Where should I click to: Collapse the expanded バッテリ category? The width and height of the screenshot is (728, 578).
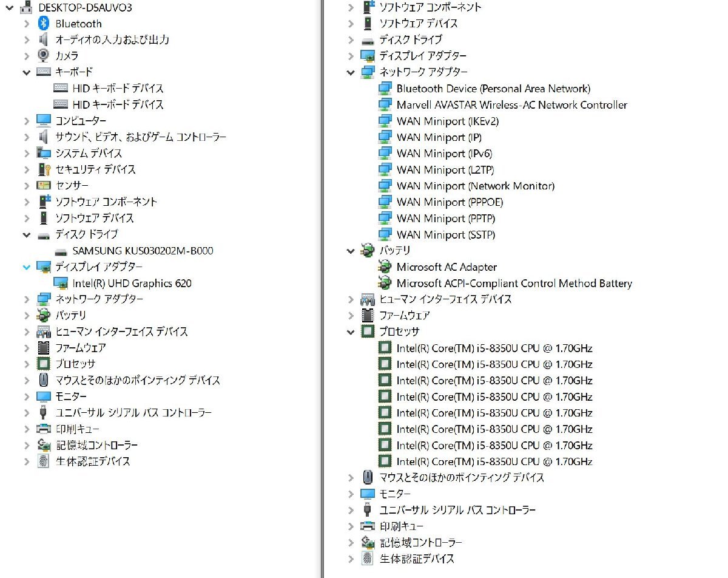(x=351, y=250)
